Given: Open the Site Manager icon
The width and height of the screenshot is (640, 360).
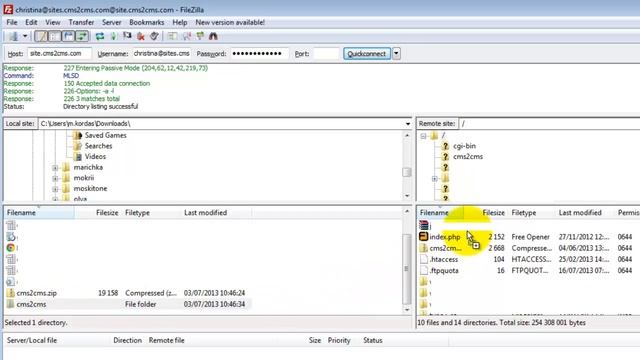Looking at the screenshot, I should point(13,36).
